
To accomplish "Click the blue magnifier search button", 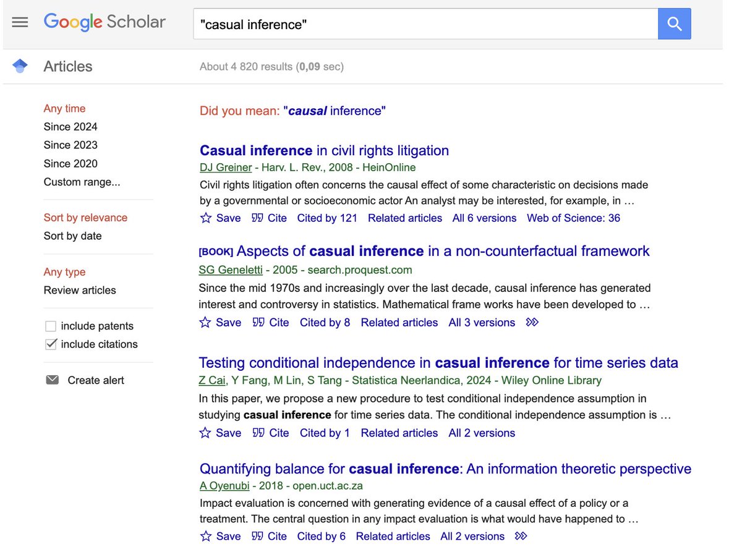I will pos(674,24).
